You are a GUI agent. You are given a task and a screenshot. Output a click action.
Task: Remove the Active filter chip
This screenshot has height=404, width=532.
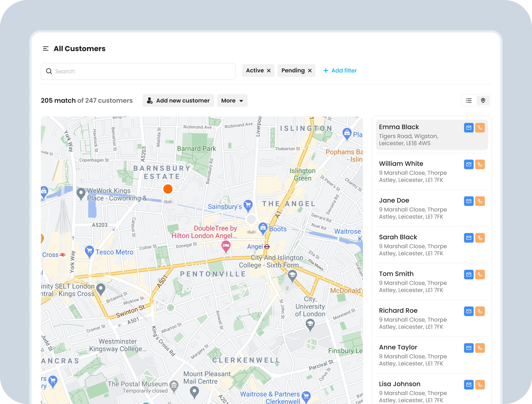[269, 71]
